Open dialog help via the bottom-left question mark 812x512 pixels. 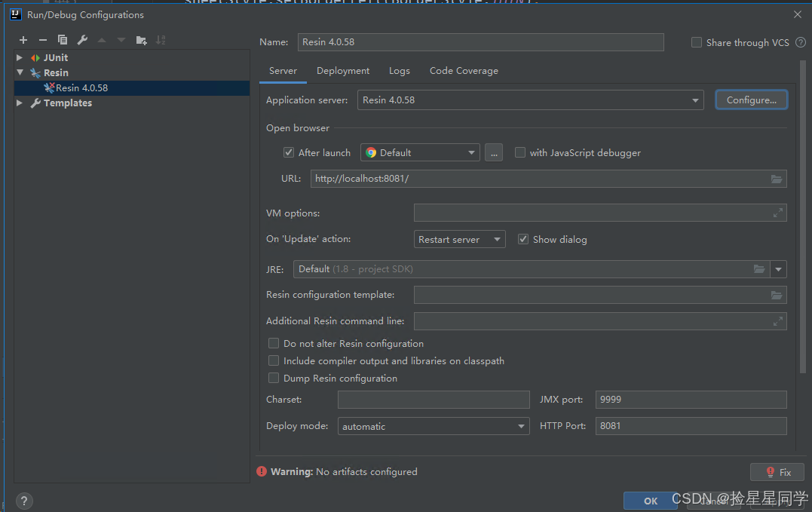[x=24, y=501]
